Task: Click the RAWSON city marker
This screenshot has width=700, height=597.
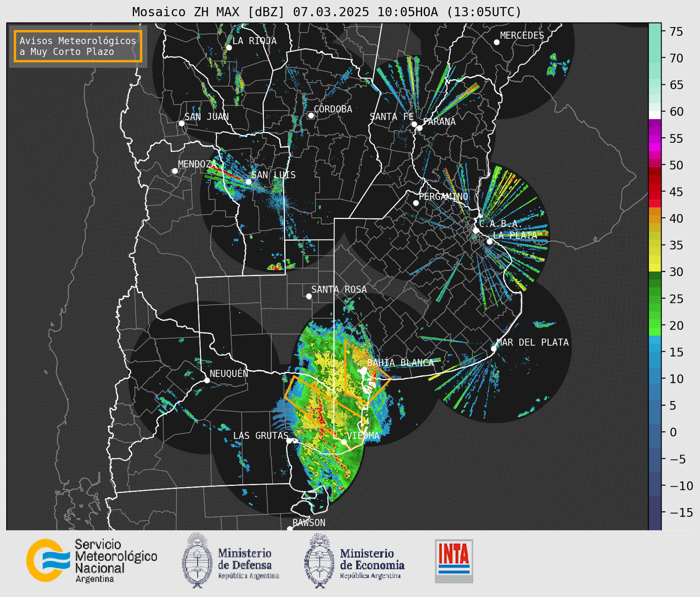Action: [290, 529]
